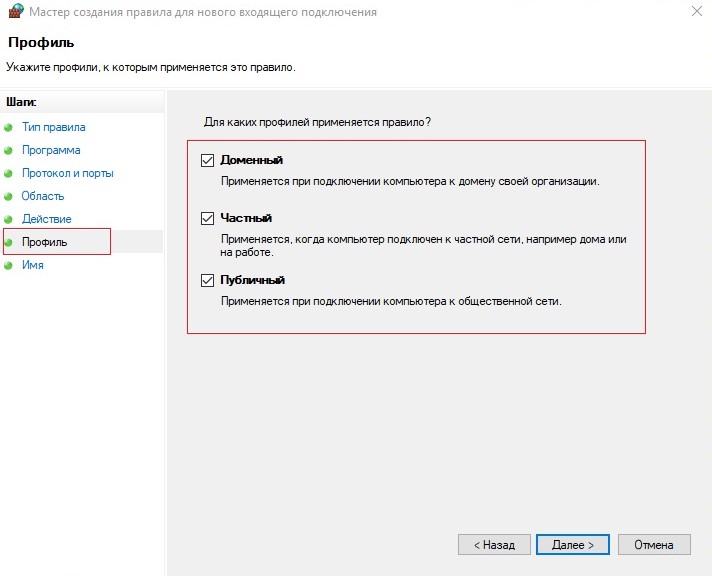Click green bullet beside Протокол и порты
Viewport: 712px width, 576px height.
click(x=8, y=174)
